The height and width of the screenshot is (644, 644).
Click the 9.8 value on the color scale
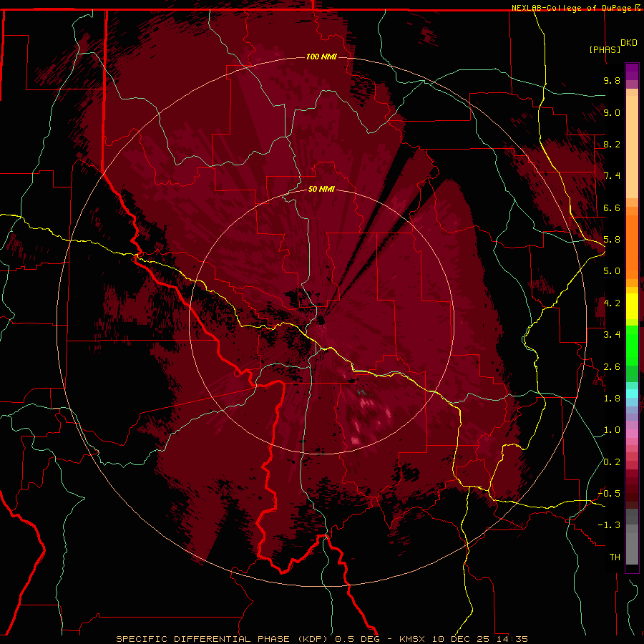coord(612,80)
